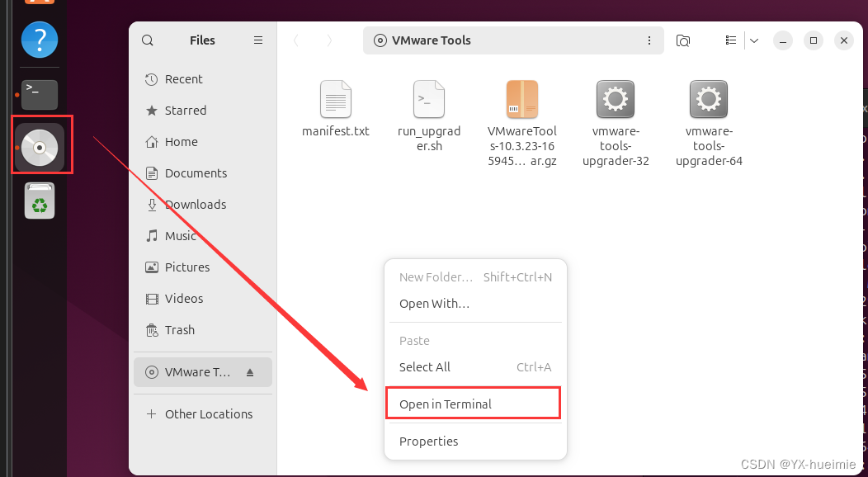Launch the Terminal from the dock
The width and height of the screenshot is (868, 477).
(40, 95)
